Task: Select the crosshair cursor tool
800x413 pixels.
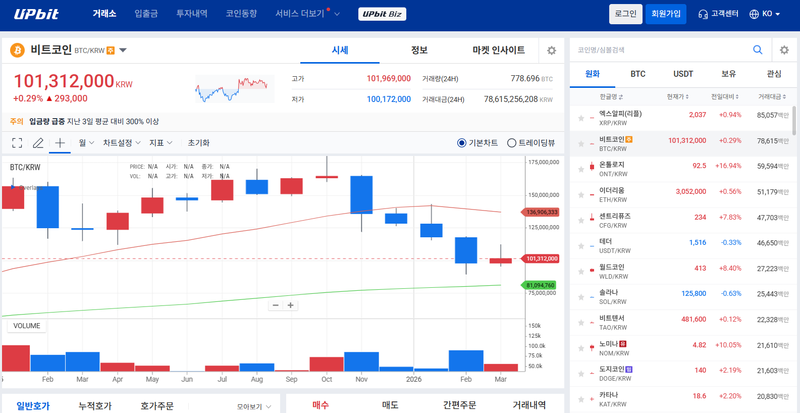Action: tap(60, 143)
